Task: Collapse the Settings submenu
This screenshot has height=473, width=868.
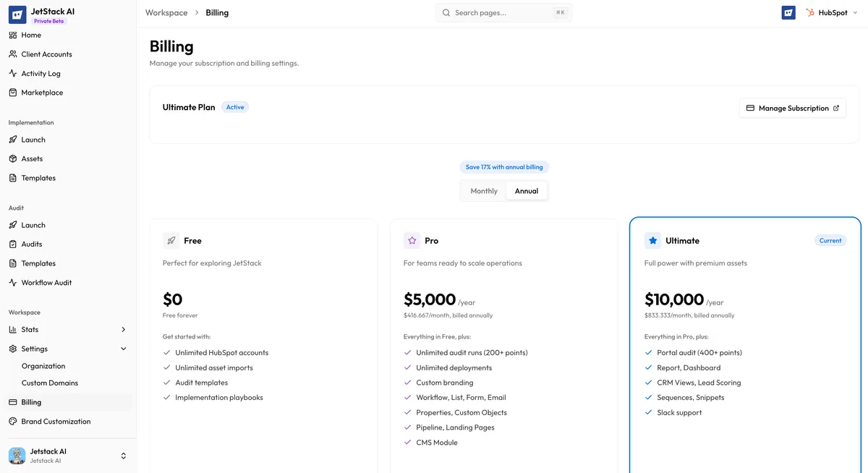Action: (124, 349)
